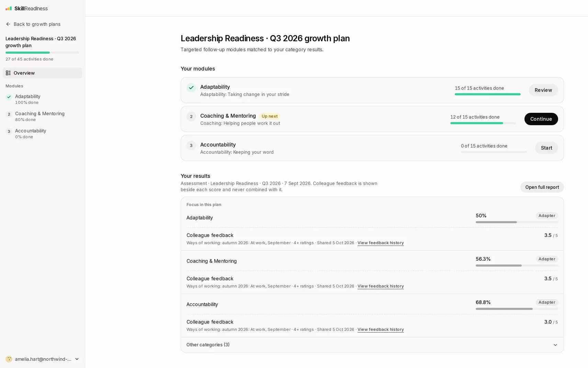
Task: Click Start on the Accountability module
Action: [546, 148]
